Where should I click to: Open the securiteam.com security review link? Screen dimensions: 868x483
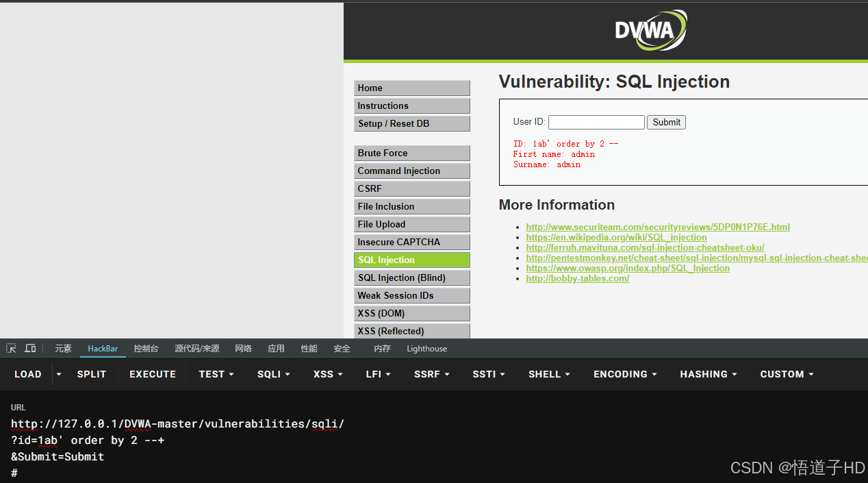(658, 227)
